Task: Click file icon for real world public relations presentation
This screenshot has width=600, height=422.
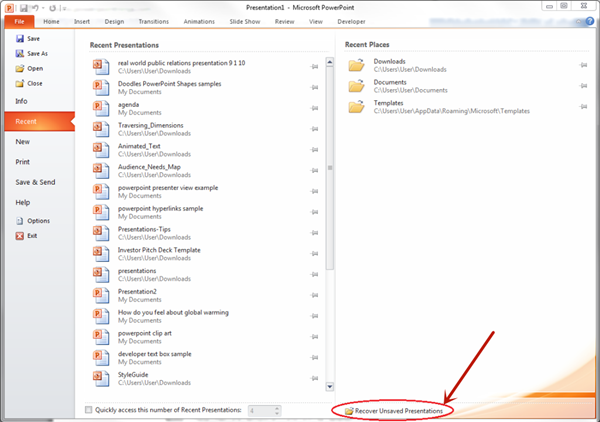Action: [x=101, y=67]
